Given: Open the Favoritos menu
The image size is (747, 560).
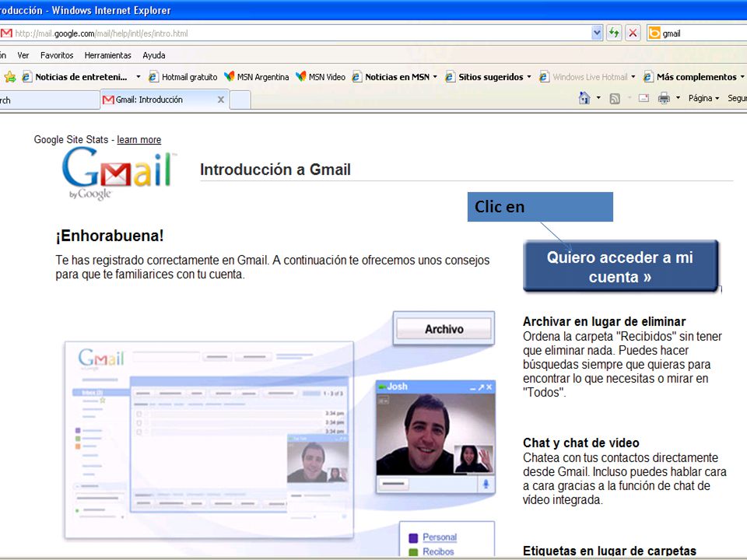Looking at the screenshot, I should click(57, 55).
